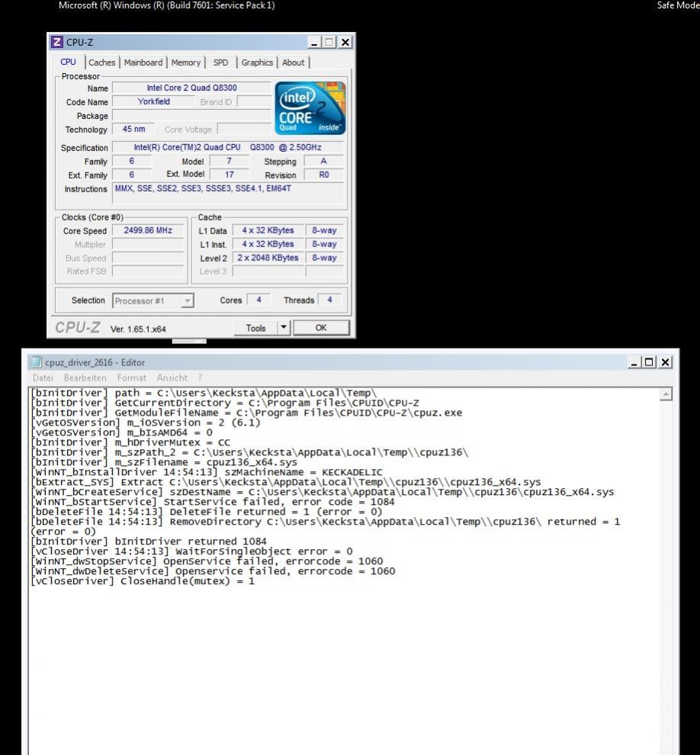Click the Instructions field MMX, SSE, SSE2
The height and width of the screenshot is (755, 700).
click(x=230, y=193)
